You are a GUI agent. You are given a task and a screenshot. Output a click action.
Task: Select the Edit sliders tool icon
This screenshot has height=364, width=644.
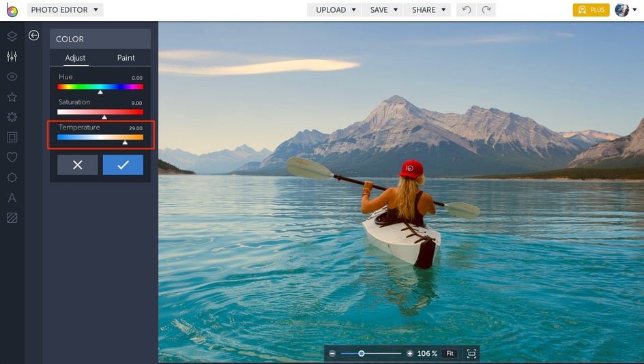(12, 56)
